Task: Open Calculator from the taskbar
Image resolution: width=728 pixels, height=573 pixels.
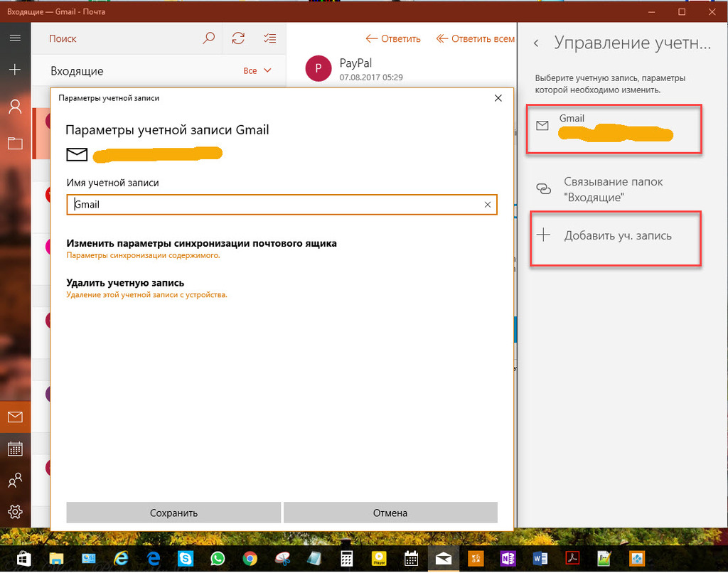Action: tap(346, 559)
